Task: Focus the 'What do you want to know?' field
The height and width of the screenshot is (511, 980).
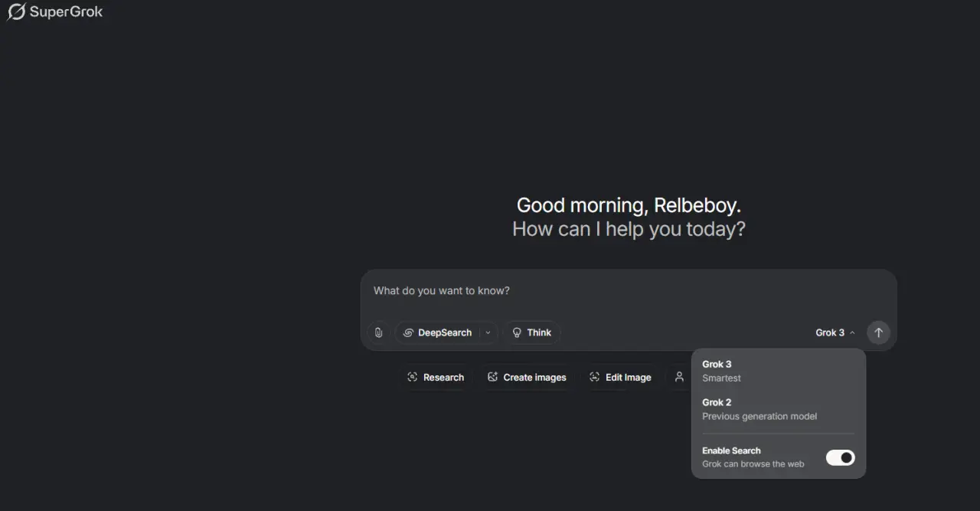Action: 628,291
